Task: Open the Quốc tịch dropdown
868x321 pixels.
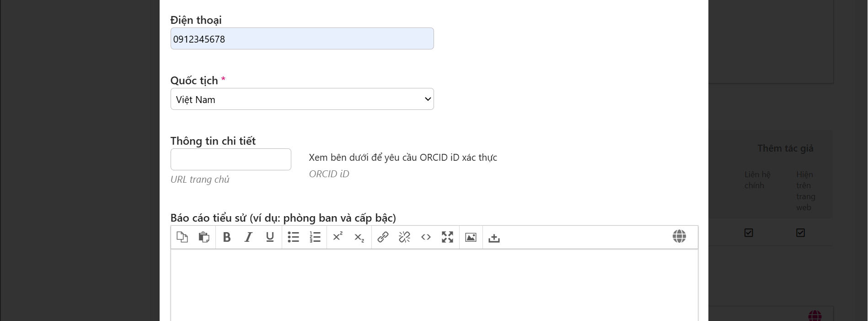Action: pos(302,99)
